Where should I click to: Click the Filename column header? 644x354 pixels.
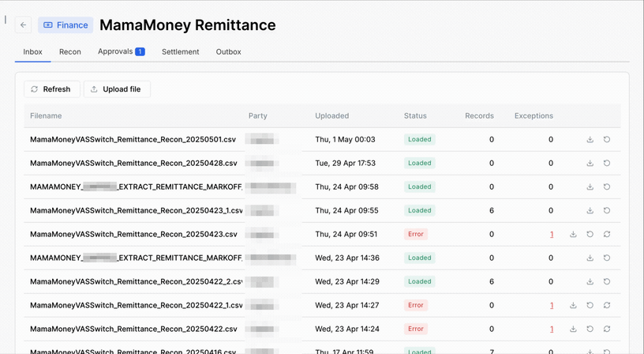(46, 116)
